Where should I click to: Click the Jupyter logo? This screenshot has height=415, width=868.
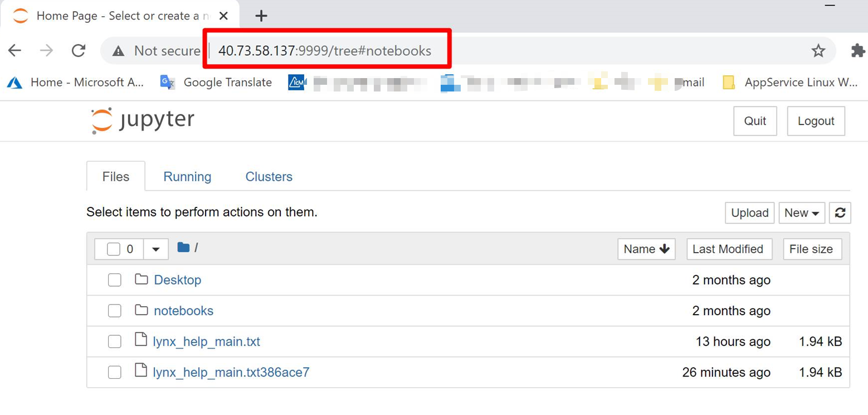(143, 120)
